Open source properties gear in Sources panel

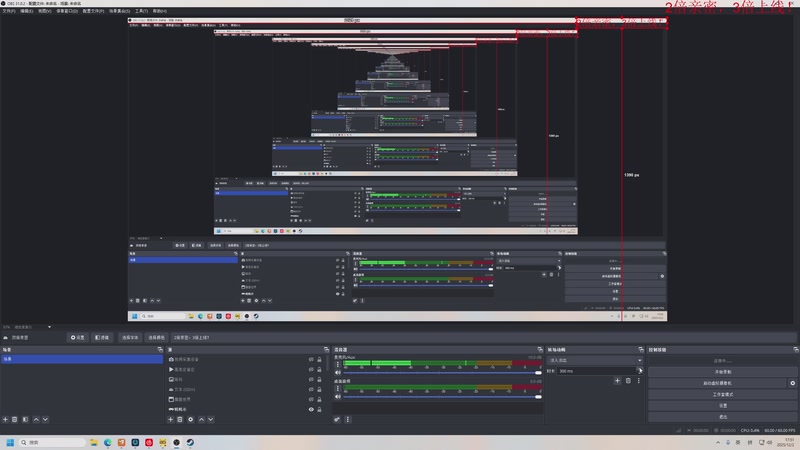(x=190, y=419)
